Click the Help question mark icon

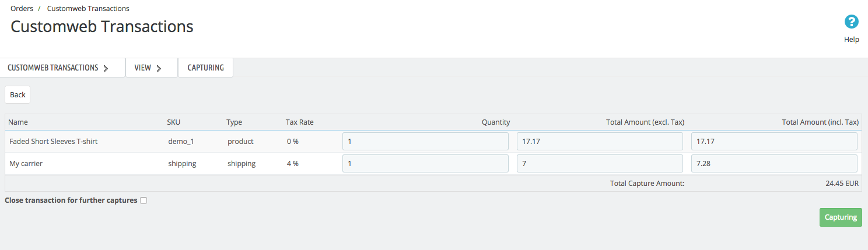coord(852,22)
